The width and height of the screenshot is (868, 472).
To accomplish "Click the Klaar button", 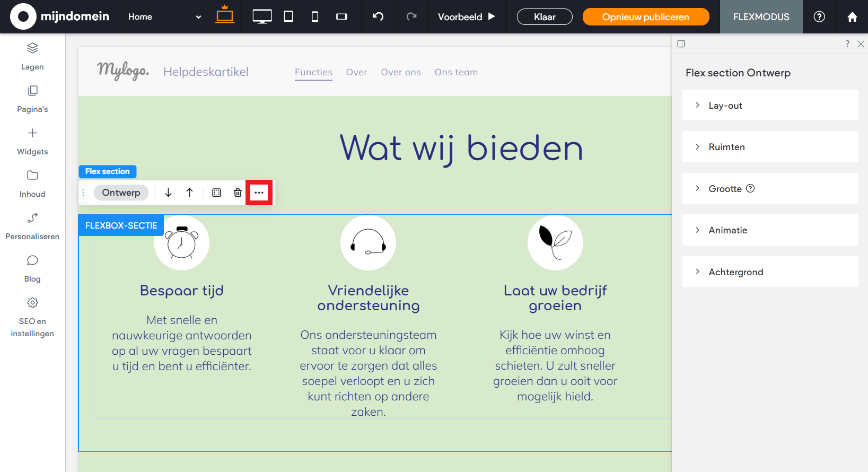I will pos(545,17).
